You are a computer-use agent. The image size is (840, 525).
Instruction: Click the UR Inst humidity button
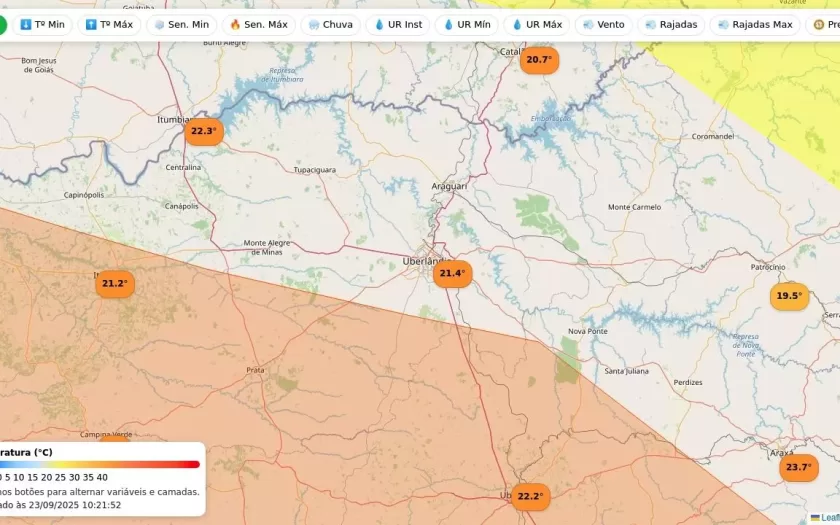coord(398,24)
